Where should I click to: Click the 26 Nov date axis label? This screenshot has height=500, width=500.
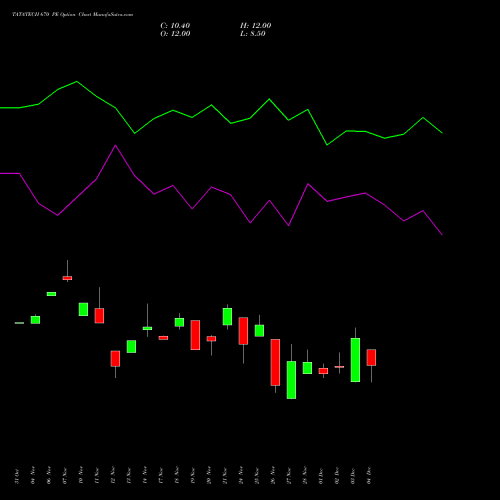click(x=273, y=476)
